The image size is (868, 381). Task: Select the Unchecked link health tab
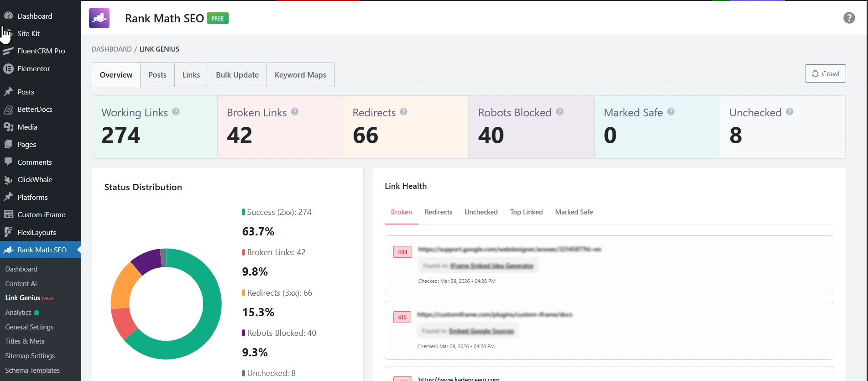click(x=481, y=212)
